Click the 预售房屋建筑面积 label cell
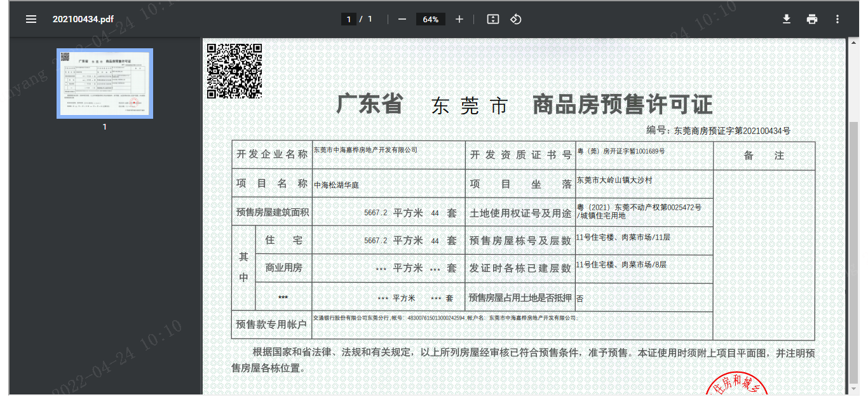 pos(272,212)
